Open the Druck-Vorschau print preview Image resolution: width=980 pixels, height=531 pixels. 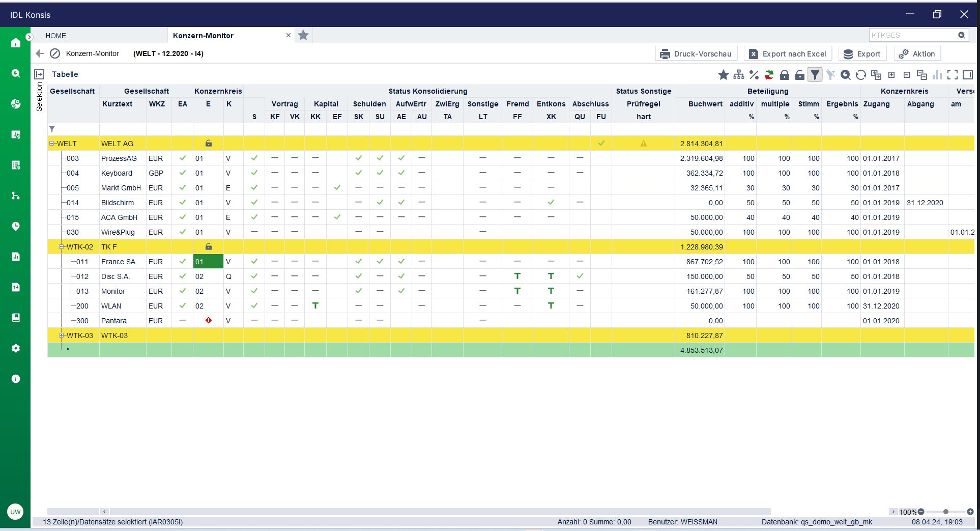coord(696,54)
